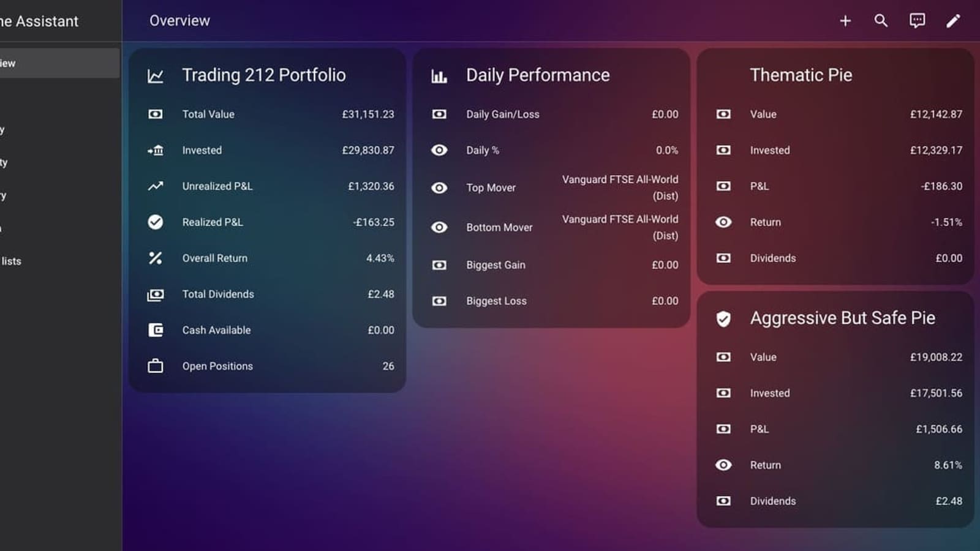Click the wallet icon beside Cash Available
The image size is (980, 551).
[156, 331]
